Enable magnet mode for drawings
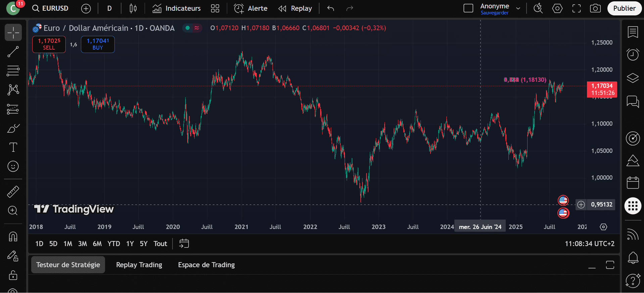 [13, 237]
